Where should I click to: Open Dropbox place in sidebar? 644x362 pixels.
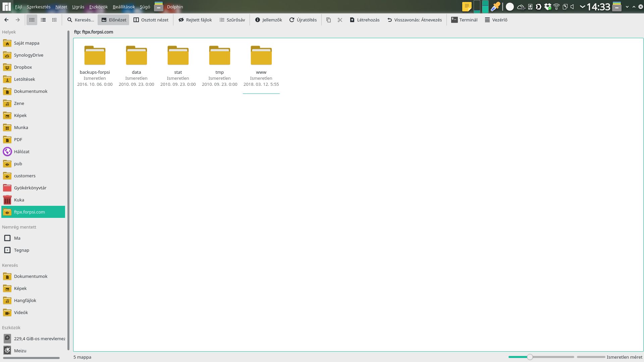[33, 67]
